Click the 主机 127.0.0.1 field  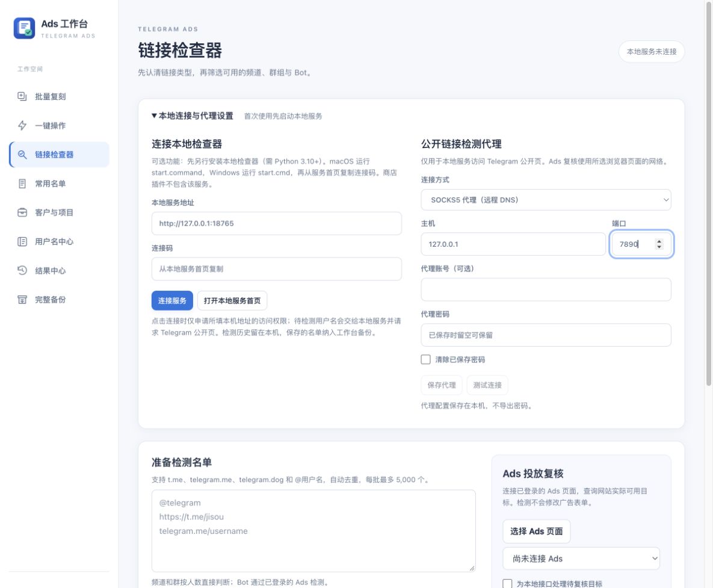(513, 244)
